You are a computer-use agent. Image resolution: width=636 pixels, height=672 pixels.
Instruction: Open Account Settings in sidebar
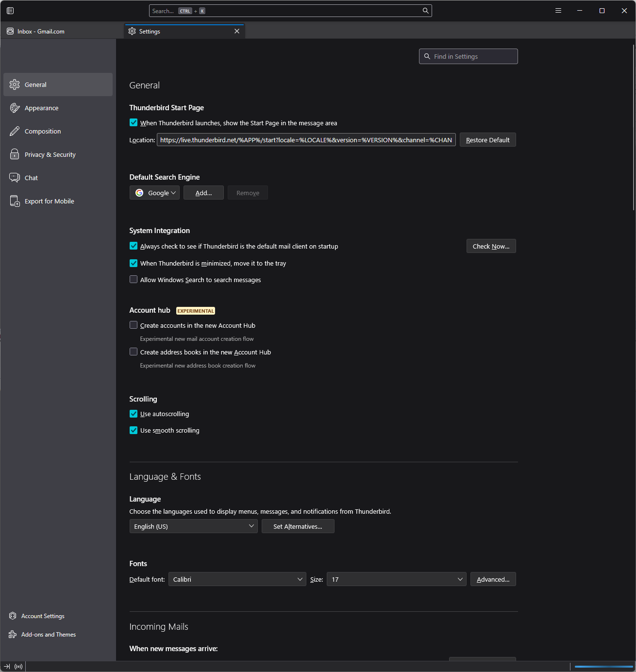(43, 616)
